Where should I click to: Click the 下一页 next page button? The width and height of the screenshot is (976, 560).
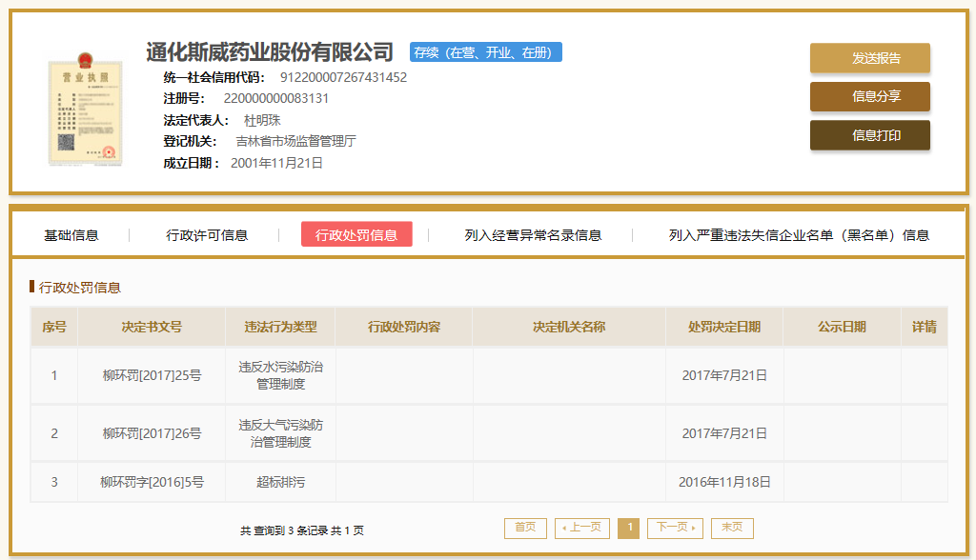(x=676, y=528)
